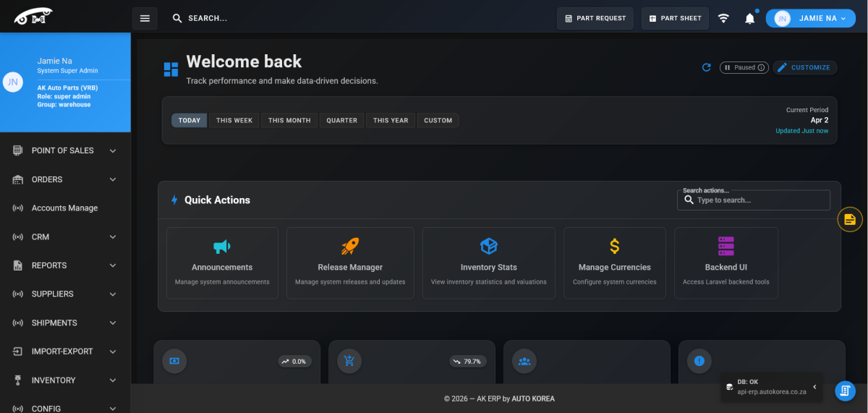The image size is (868, 413).
Task: Open Accounts Manage in the sidebar
Action: (x=64, y=208)
